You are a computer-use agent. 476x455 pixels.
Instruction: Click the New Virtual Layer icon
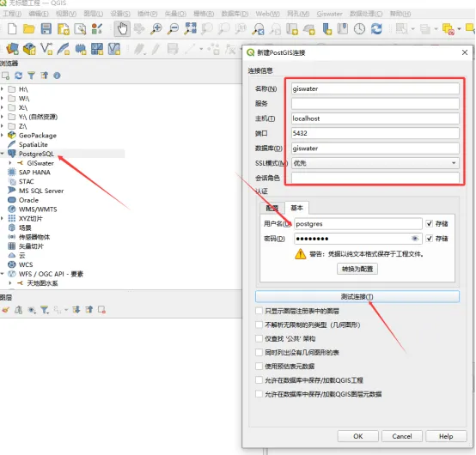tap(114, 49)
